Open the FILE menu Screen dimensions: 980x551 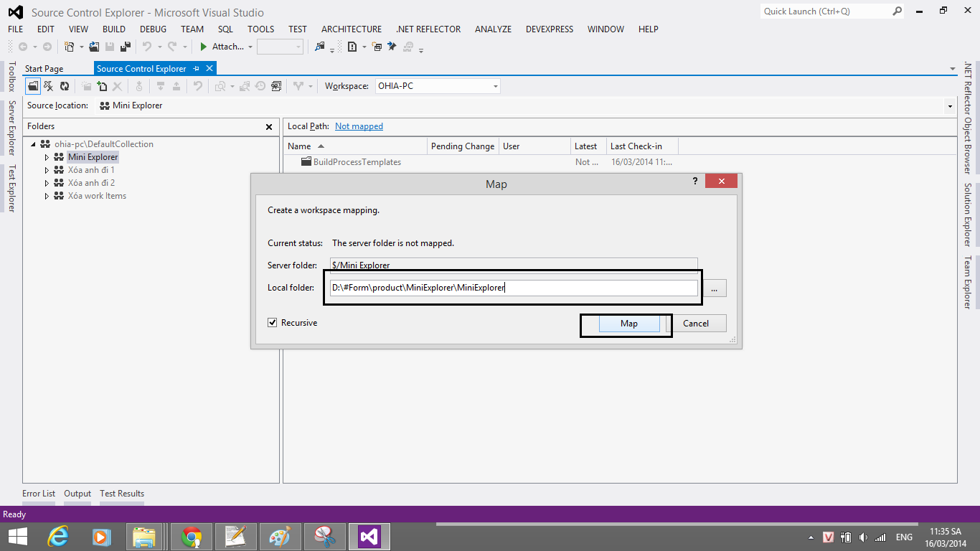click(16, 29)
